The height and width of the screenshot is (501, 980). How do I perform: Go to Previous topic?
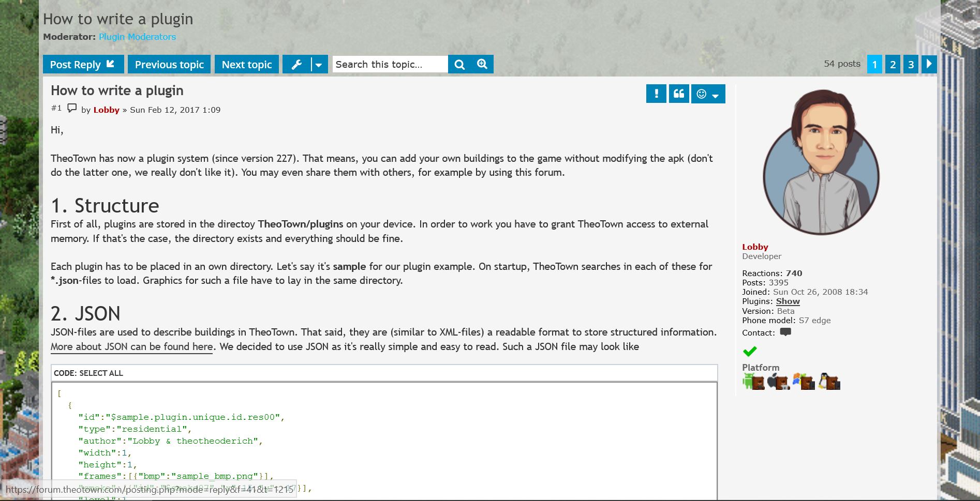click(x=169, y=64)
